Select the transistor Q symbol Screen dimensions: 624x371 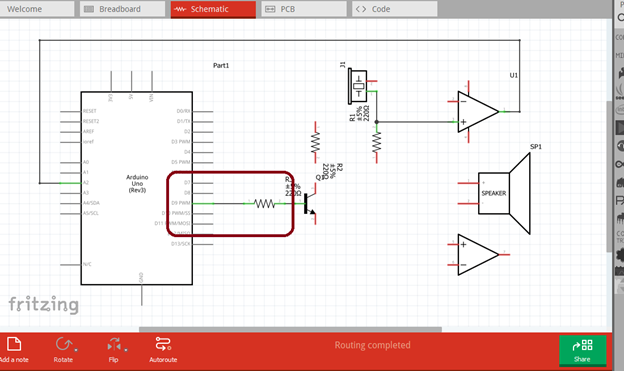click(x=310, y=203)
